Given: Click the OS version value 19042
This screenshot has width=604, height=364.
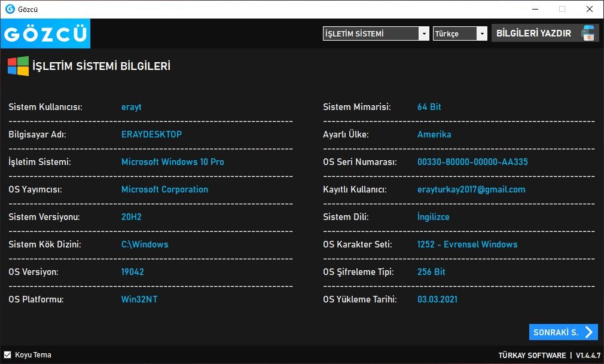Looking at the screenshot, I should 133,272.
